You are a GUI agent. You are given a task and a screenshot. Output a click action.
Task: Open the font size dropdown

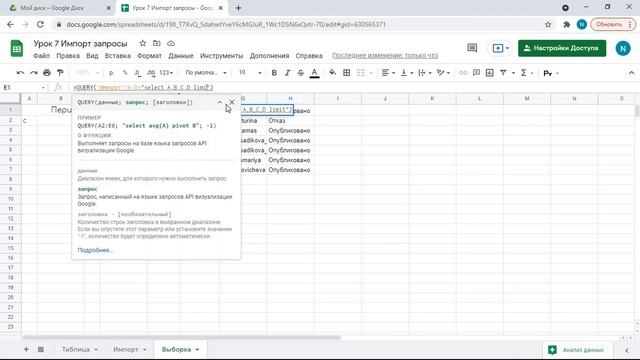250,73
